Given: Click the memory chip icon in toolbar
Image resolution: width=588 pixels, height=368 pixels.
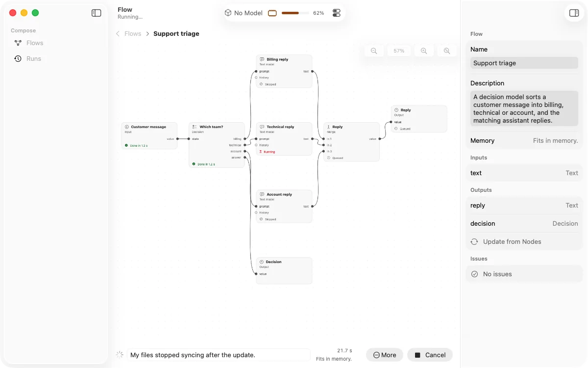Looking at the screenshot, I should coord(272,13).
